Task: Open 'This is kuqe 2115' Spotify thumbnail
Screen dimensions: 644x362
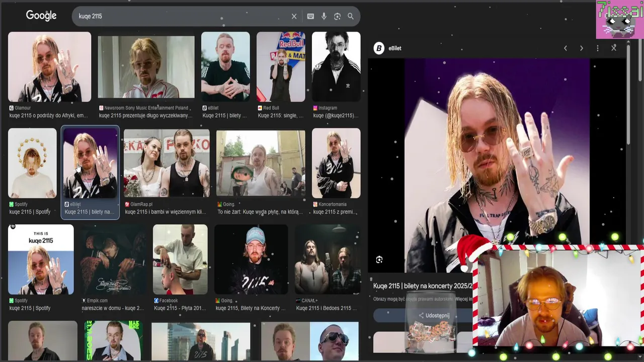Action: click(x=41, y=259)
